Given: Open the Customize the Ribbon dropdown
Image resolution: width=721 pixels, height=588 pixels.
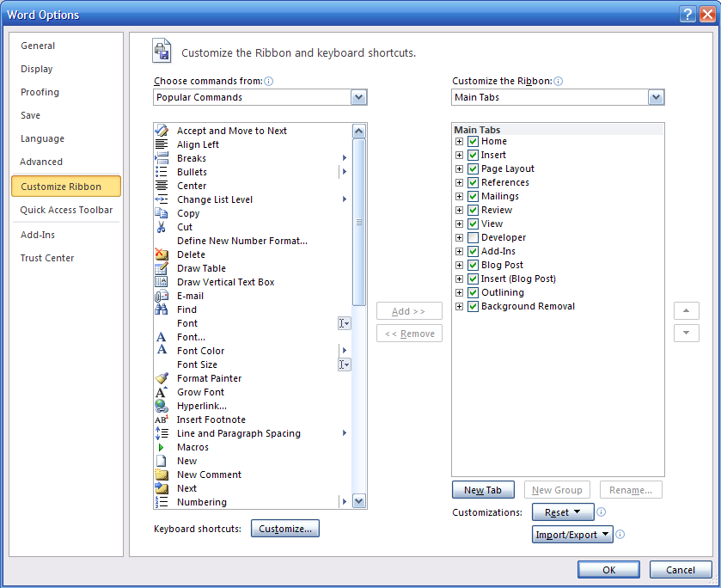Looking at the screenshot, I should (x=657, y=97).
